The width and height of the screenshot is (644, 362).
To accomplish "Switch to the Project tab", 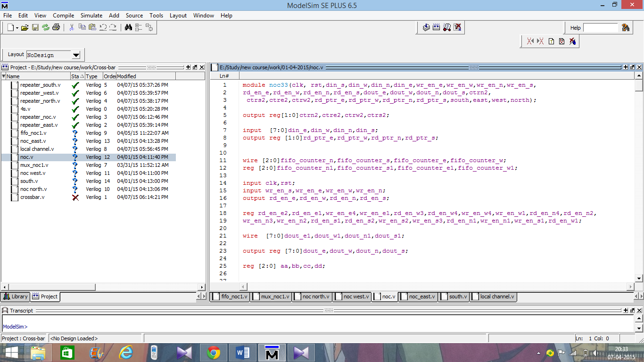I will click(45, 296).
